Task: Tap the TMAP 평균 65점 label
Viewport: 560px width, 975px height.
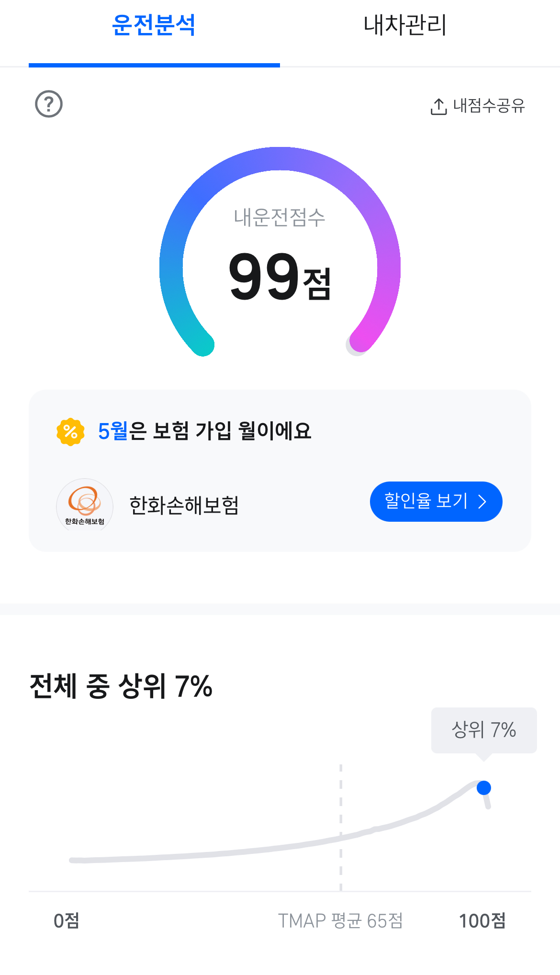Action: 340,920
